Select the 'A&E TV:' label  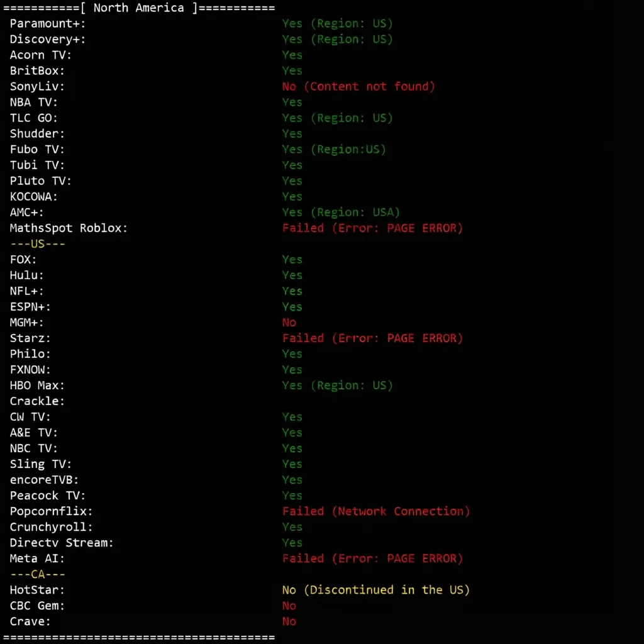point(34,433)
